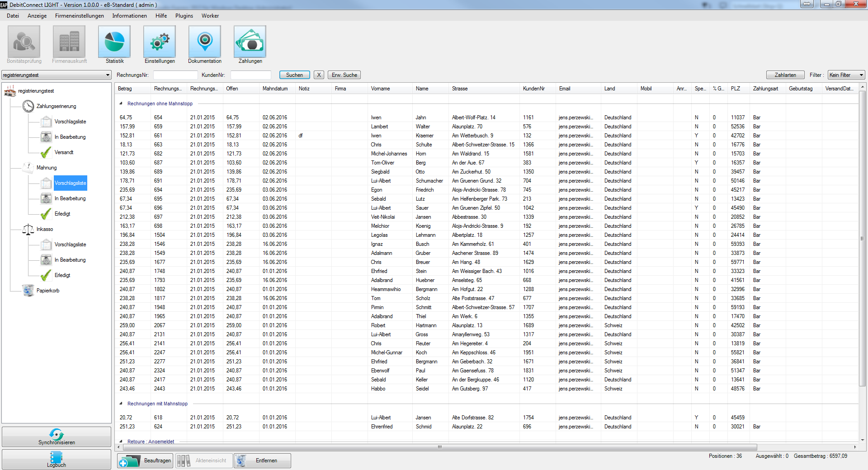Click the Inkasso scales icon

pos(28,229)
